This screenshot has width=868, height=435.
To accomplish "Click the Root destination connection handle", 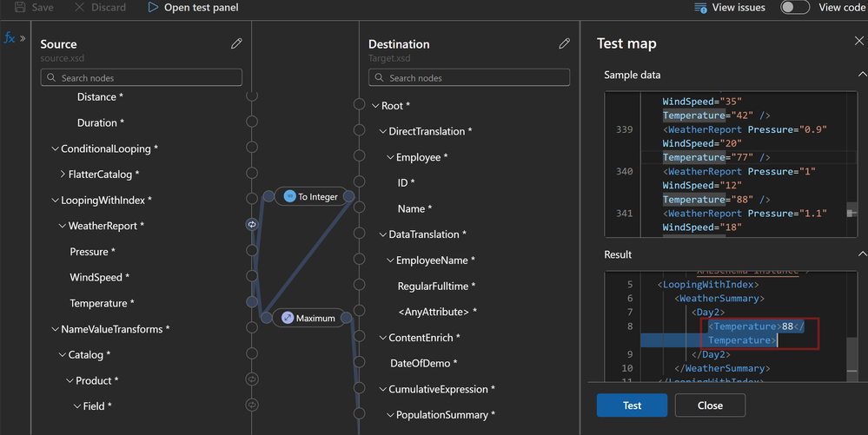I will [359, 104].
